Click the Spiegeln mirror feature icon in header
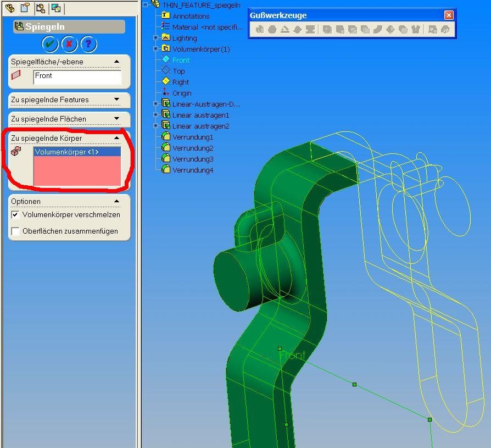The height and width of the screenshot is (448, 491). pyautogui.click(x=19, y=26)
